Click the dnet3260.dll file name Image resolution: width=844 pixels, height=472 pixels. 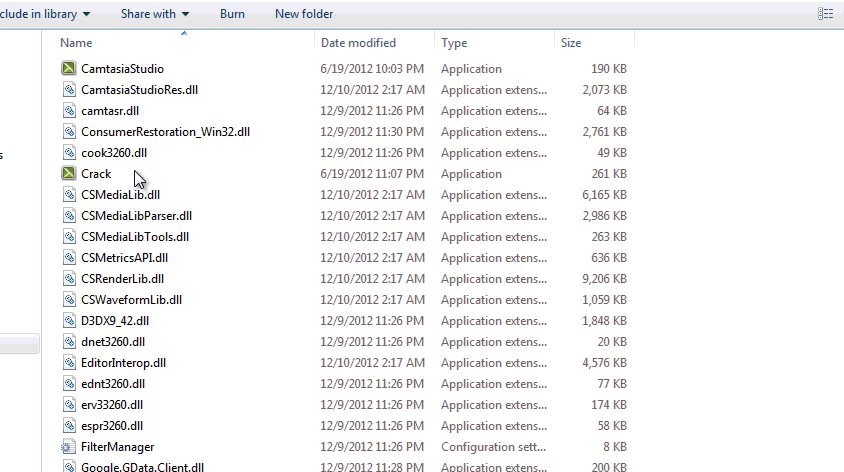pyautogui.click(x=113, y=342)
